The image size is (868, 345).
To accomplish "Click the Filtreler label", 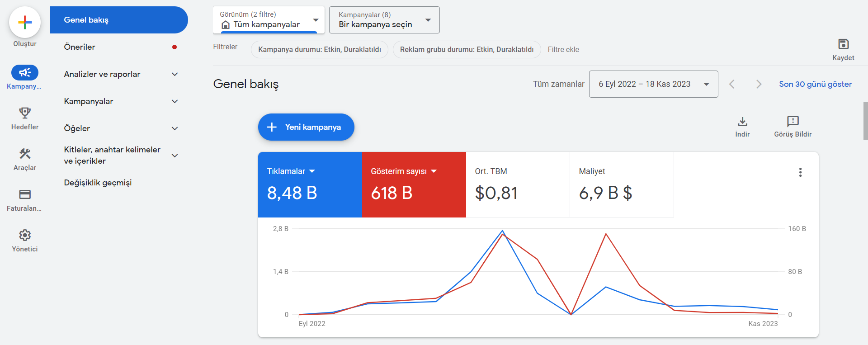I will [x=225, y=47].
